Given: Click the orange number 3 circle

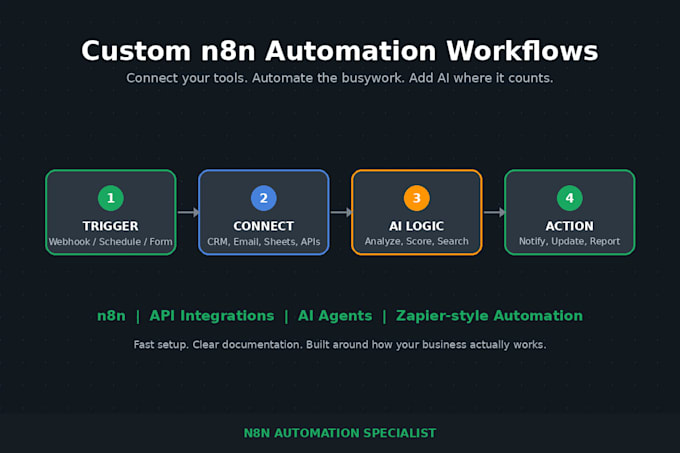Looking at the screenshot, I should pyautogui.click(x=417, y=198).
